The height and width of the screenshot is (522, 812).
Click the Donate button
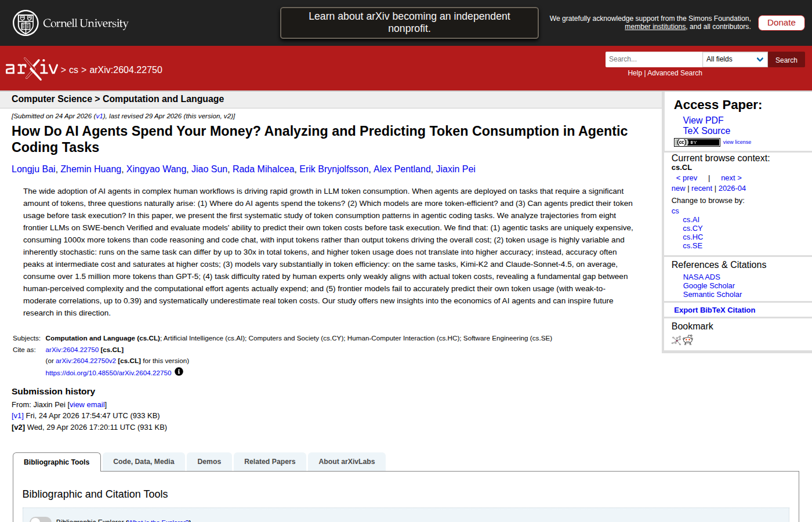[781, 23]
